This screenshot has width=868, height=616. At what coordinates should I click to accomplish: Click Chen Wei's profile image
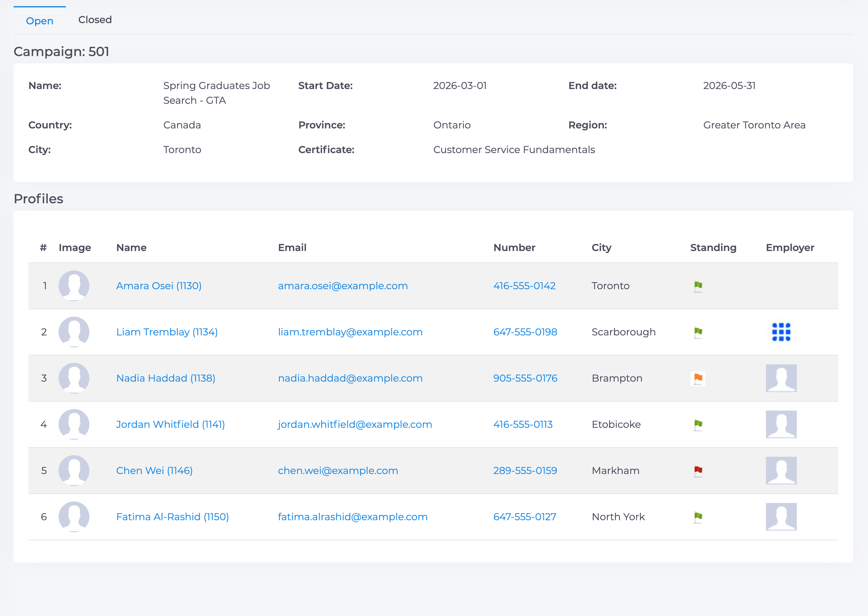coord(74,471)
